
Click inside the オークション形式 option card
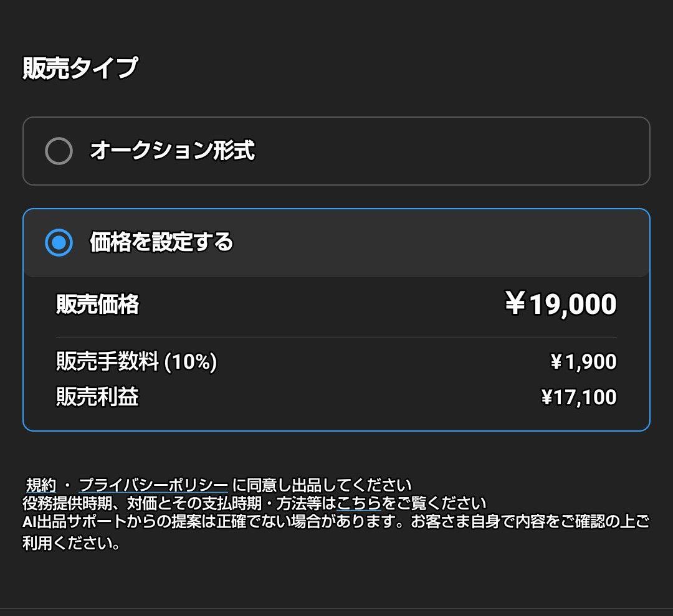(336, 149)
